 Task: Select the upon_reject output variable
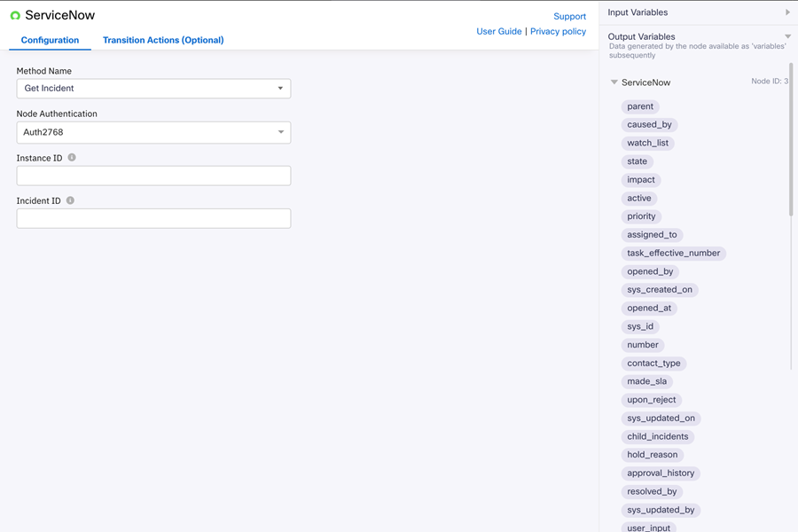[652, 400]
